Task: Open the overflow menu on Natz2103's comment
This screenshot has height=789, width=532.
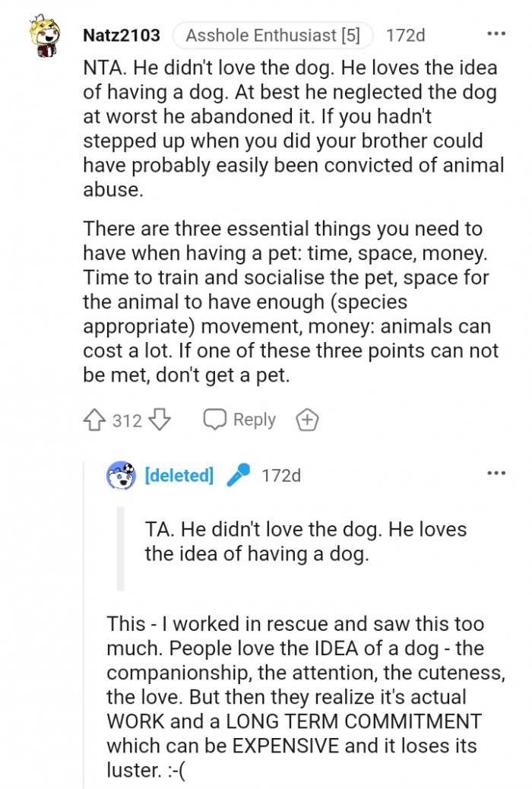Action: [x=496, y=32]
